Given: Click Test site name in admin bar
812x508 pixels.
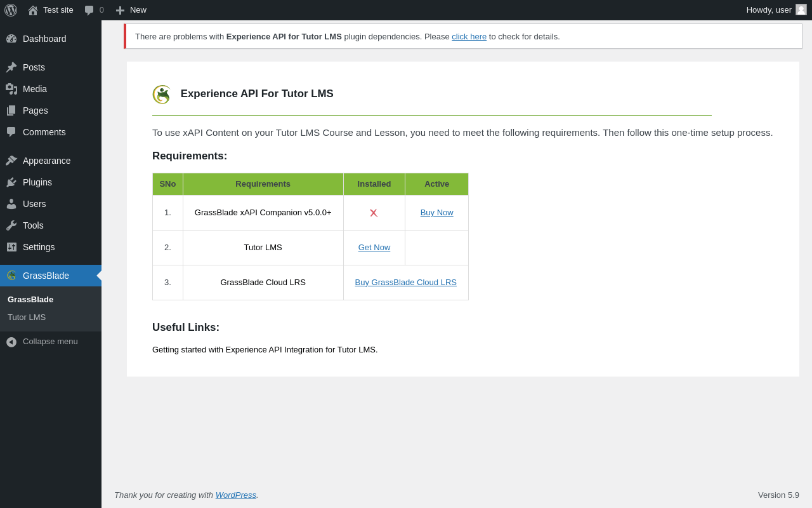Looking at the screenshot, I should (x=58, y=10).
